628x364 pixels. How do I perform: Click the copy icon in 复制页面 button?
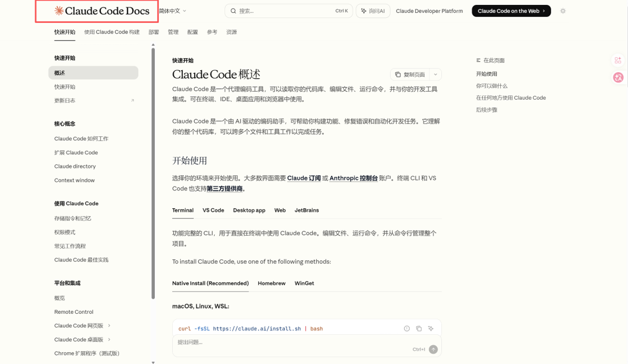click(x=398, y=74)
